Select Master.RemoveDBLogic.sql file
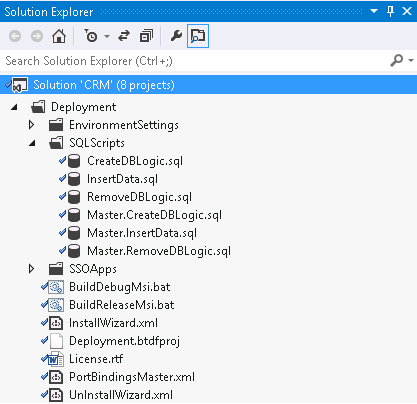 159,251
